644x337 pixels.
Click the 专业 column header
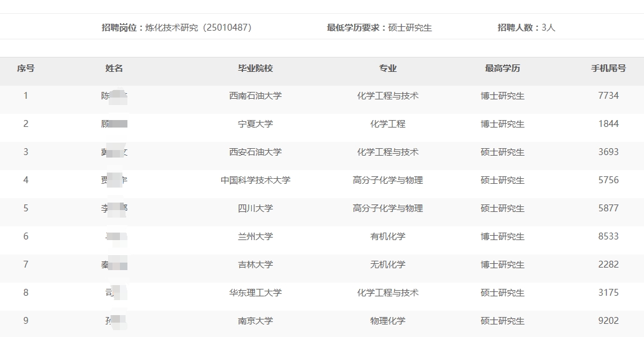tap(388, 68)
